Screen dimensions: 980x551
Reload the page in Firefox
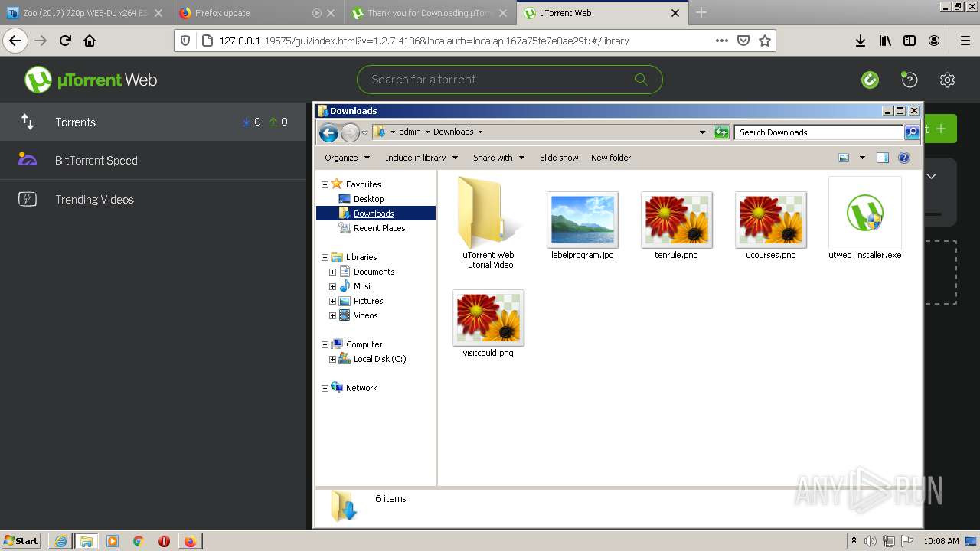65,41
